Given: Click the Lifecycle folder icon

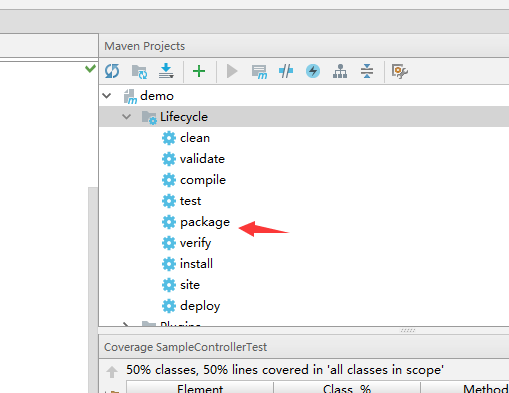Looking at the screenshot, I should pyautogui.click(x=149, y=117).
